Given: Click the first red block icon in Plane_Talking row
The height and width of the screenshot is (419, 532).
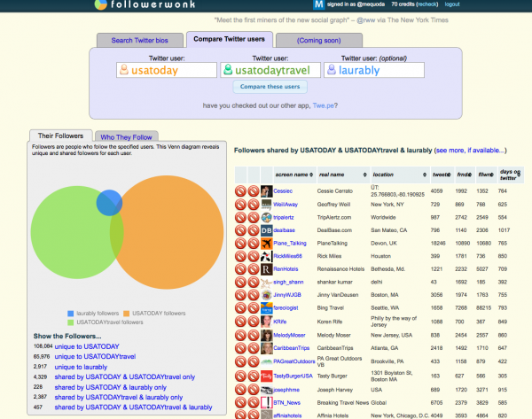Looking at the screenshot, I should 240,243.
